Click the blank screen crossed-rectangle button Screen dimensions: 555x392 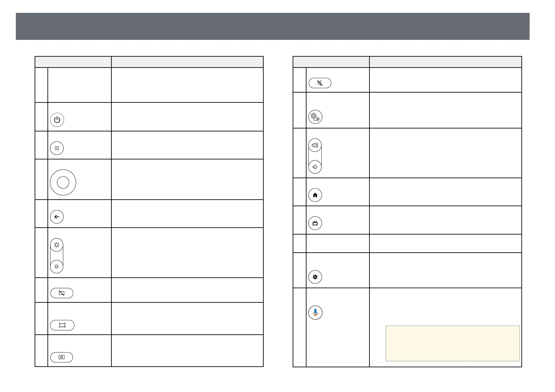point(62,293)
